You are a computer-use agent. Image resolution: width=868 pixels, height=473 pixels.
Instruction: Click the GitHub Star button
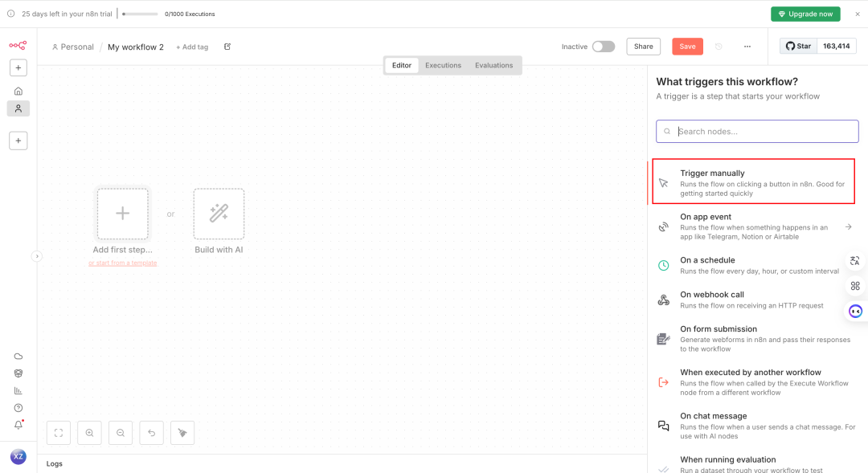click(798, 46)
